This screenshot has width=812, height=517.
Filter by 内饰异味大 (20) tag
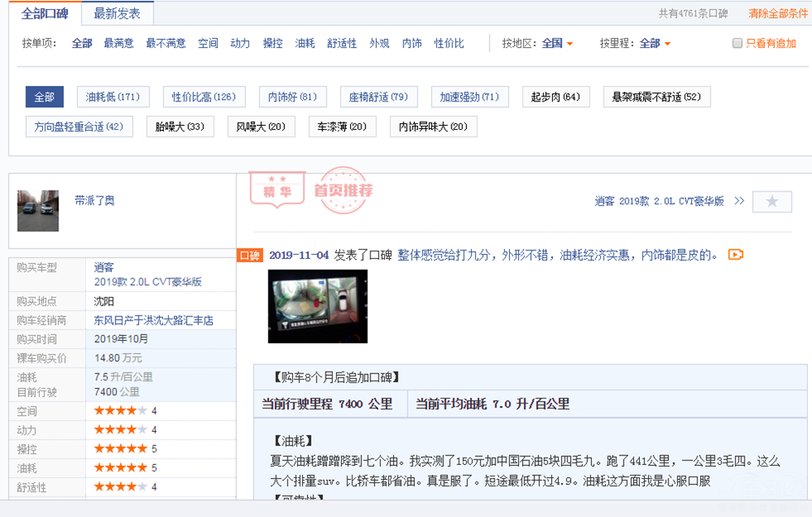(x=433, y=127)
